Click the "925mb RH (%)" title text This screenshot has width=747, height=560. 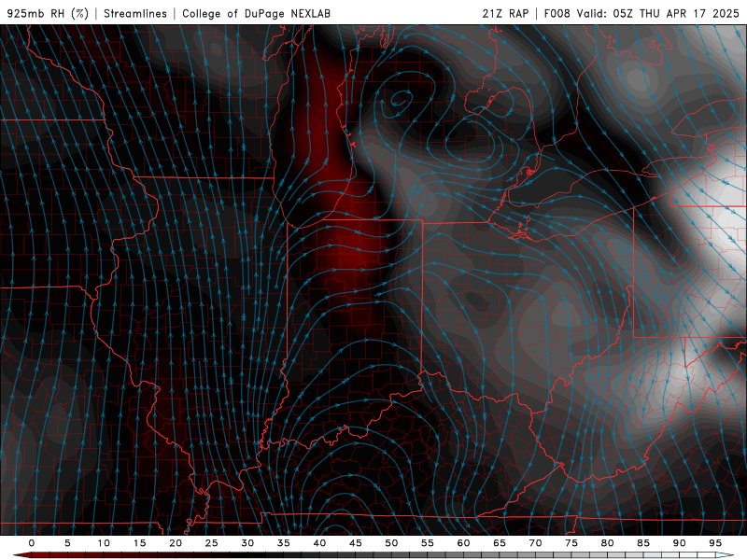(48, 13)
